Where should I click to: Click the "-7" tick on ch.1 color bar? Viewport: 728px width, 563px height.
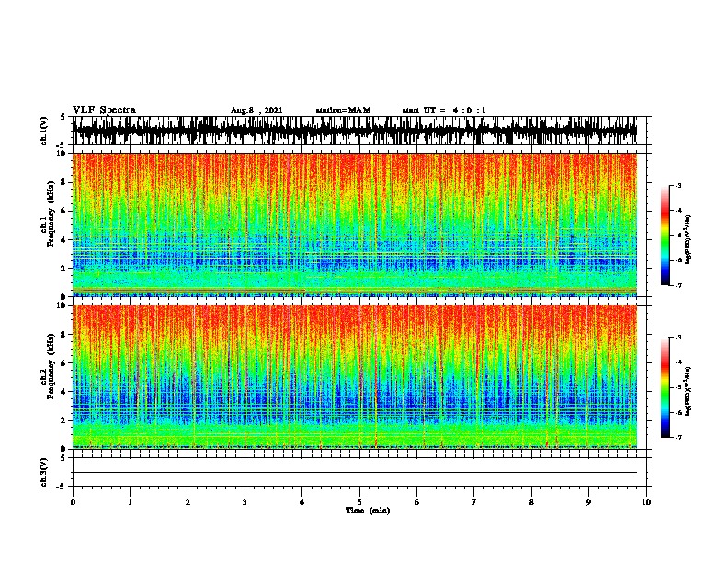click(677, 285)
